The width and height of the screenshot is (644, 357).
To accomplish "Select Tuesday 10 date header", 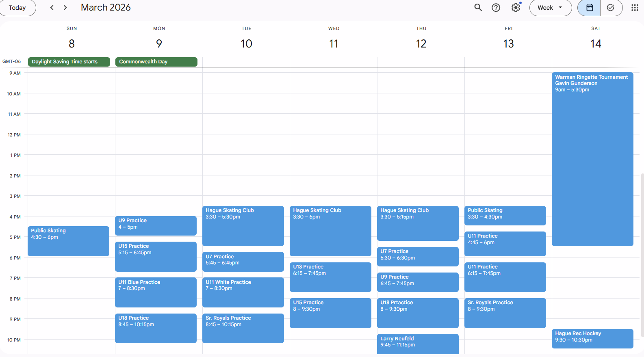I will 246,43.
